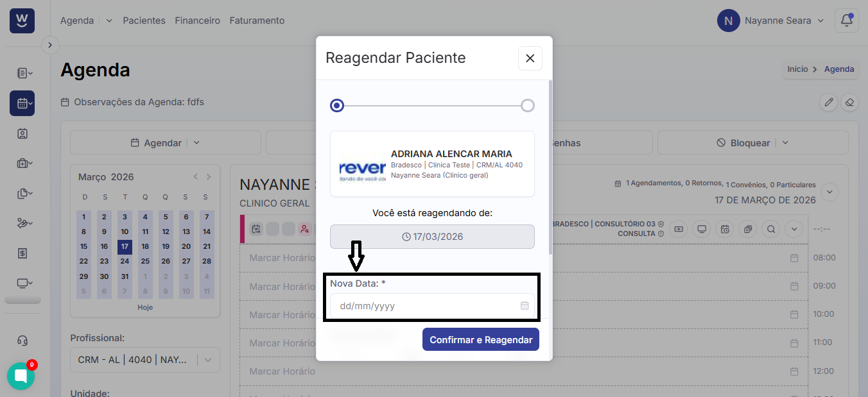Click Hoje under the calendar
Image resolution: width=868 pixels, height=397 pixels.
(x=145, y=307)
